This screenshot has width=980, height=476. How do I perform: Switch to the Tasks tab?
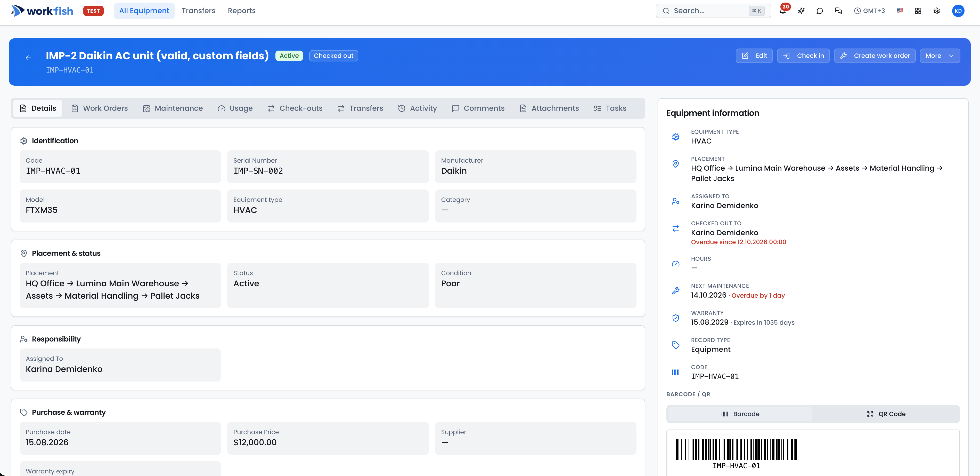click(x=610, y=108)
